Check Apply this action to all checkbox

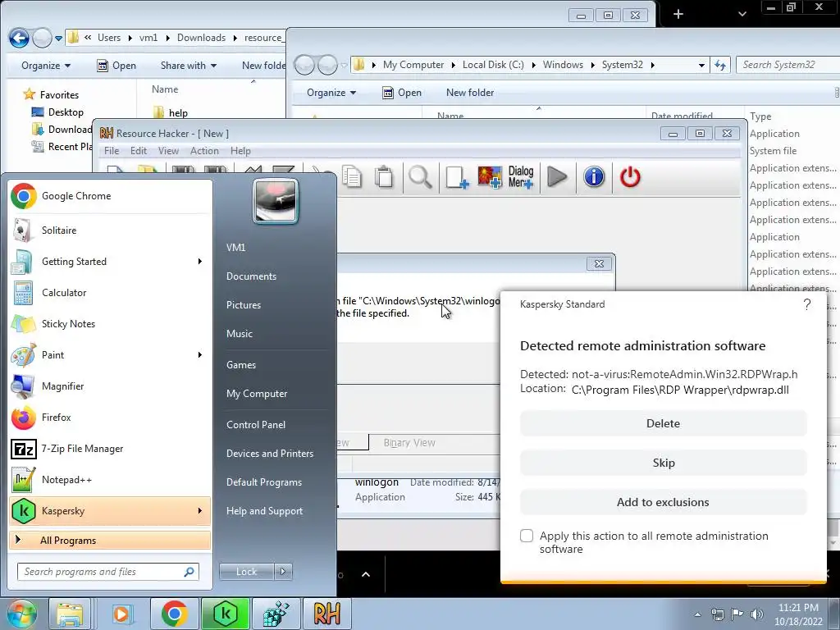[x=527, y=536]
